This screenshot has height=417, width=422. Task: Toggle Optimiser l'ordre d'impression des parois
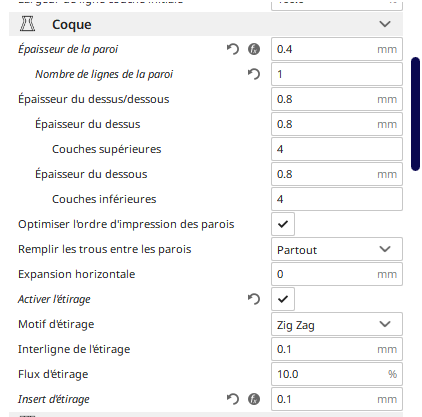coord(283,224)
